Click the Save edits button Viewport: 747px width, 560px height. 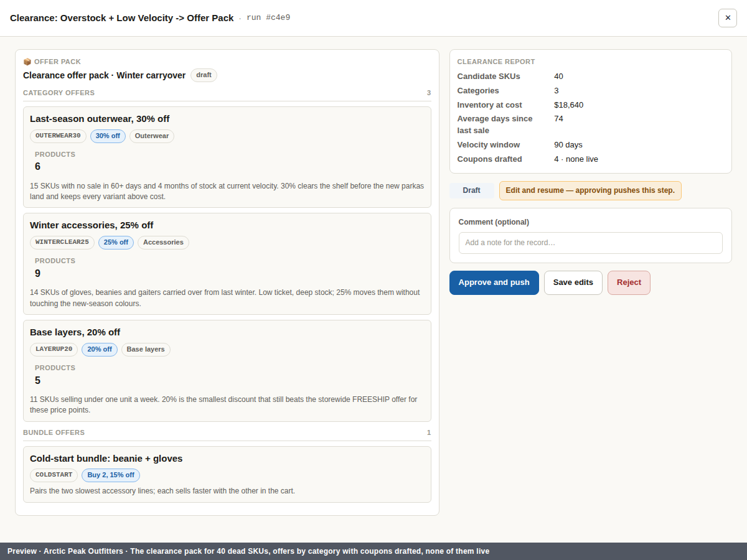[x=573, y=282]
